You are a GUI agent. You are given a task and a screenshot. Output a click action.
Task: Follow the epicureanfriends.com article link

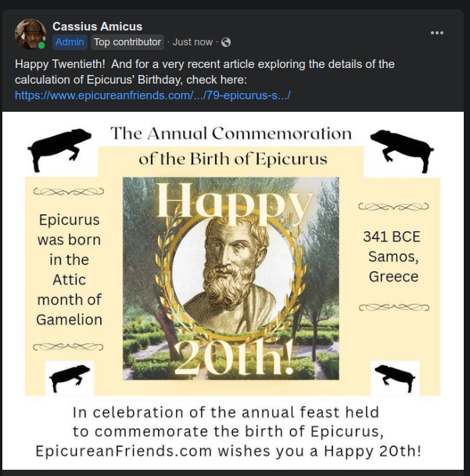coord(153,95)
